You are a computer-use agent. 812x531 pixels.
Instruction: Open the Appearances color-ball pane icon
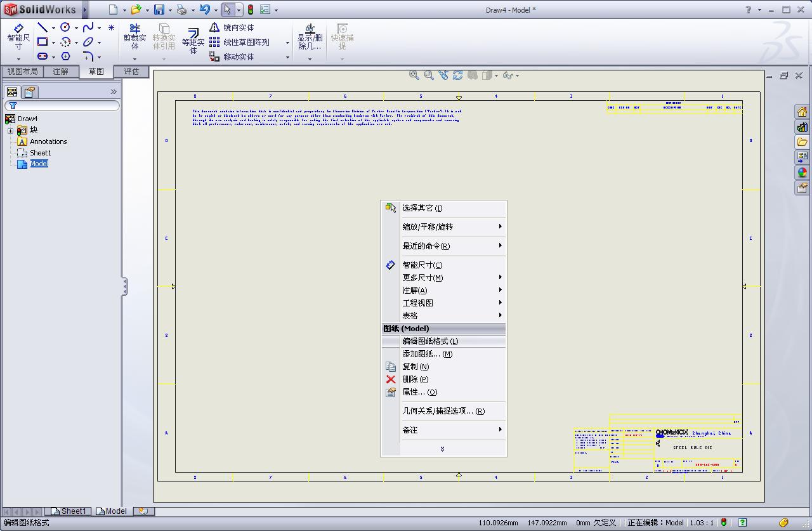802,173
